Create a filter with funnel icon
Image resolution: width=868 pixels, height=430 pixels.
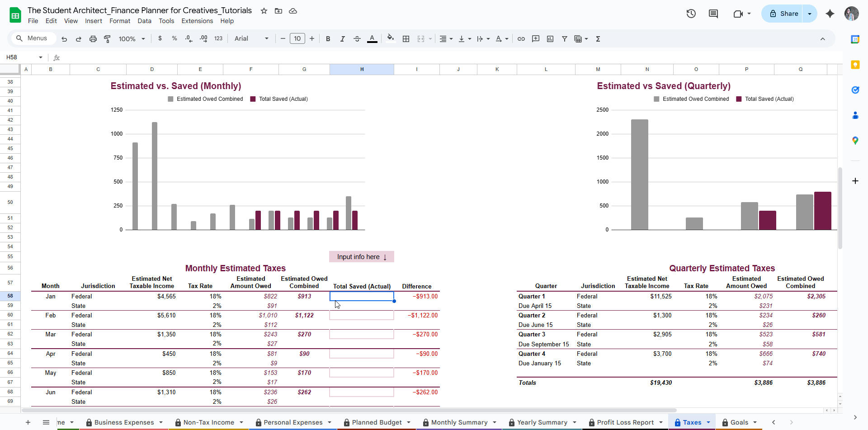tap(564, 39)
